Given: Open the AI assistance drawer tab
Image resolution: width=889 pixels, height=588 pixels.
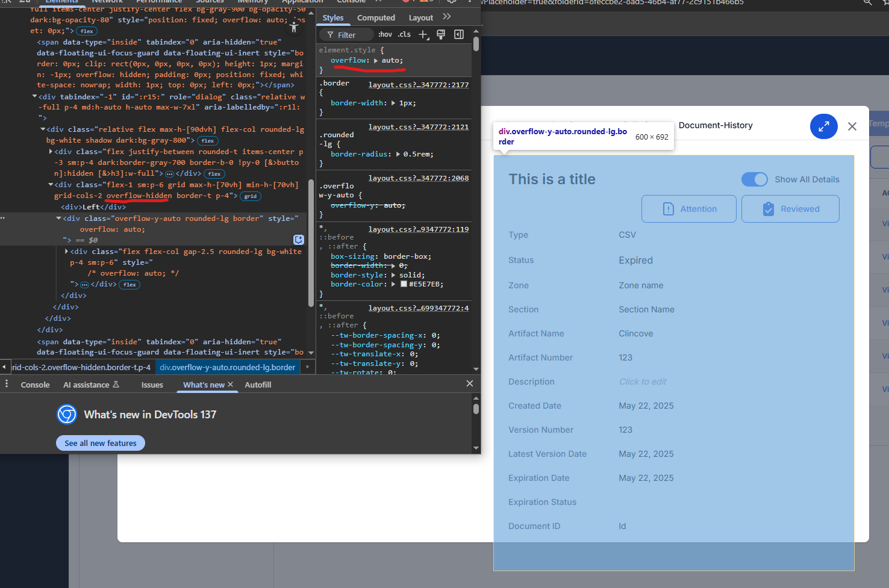Looking at the screenshot, I should pyautogui.click(x=91, y=385).
